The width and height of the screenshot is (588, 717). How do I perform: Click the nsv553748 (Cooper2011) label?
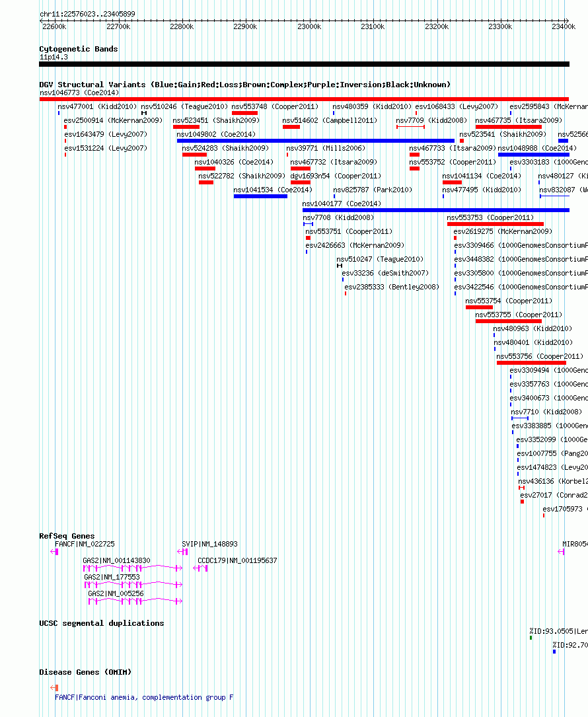(x=275, y=106)
